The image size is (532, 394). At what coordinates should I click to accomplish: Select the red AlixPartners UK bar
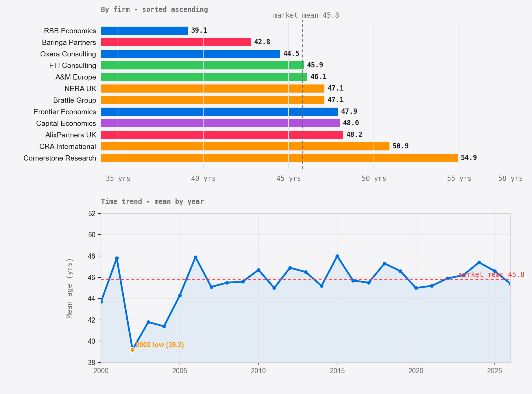pyautogui.click(x=222, y=135)
